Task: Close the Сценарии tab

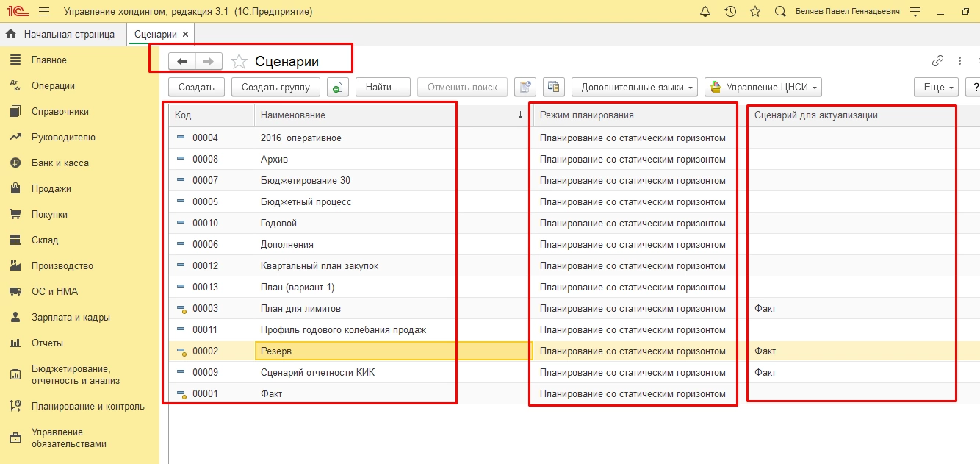Action: [185, 34]
